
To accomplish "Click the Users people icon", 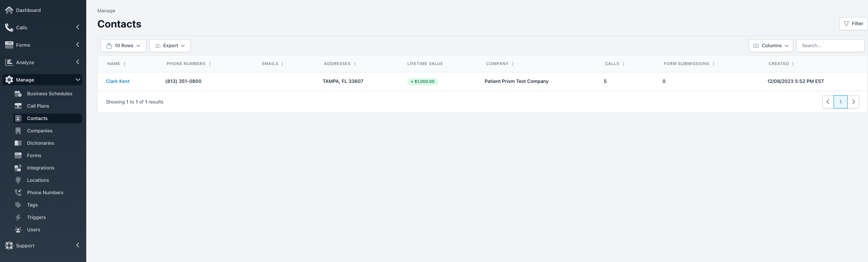I will click(x=18, y=229).
